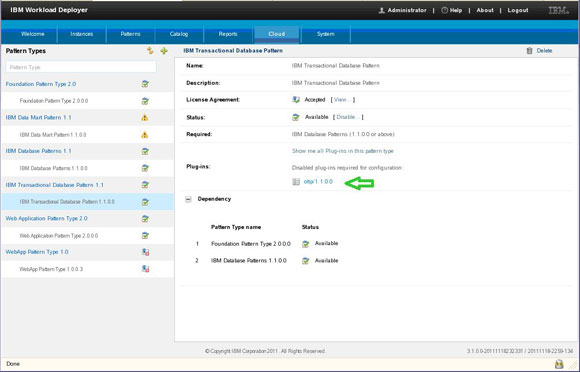Open the Instances tab

pos(82,34)
